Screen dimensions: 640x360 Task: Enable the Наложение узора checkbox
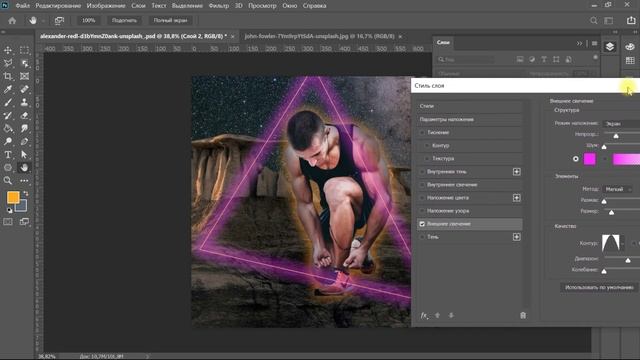[422, 211]
